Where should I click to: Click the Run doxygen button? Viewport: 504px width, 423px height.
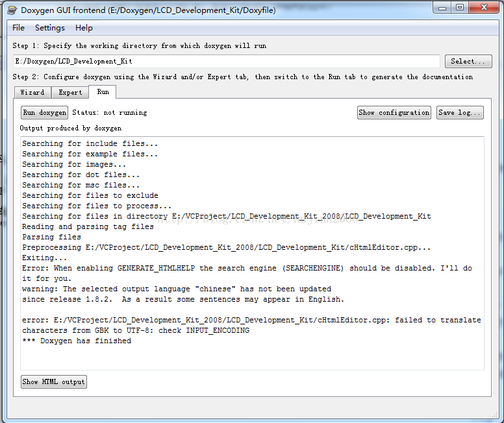pyautogui.click(x=44, y=113)
